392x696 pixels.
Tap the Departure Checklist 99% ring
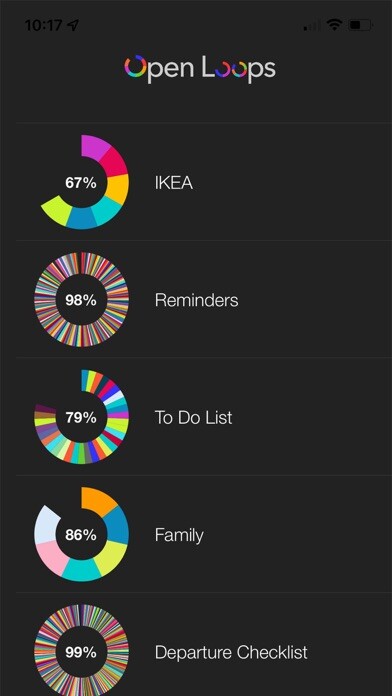pos(82,650)
